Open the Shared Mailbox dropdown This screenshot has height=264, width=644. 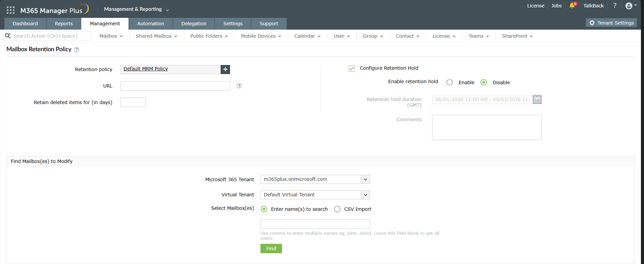[157, 36]
